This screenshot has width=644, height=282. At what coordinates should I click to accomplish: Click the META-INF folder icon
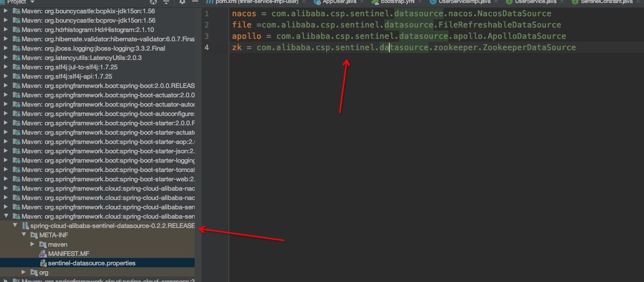[x=34, y=235]
